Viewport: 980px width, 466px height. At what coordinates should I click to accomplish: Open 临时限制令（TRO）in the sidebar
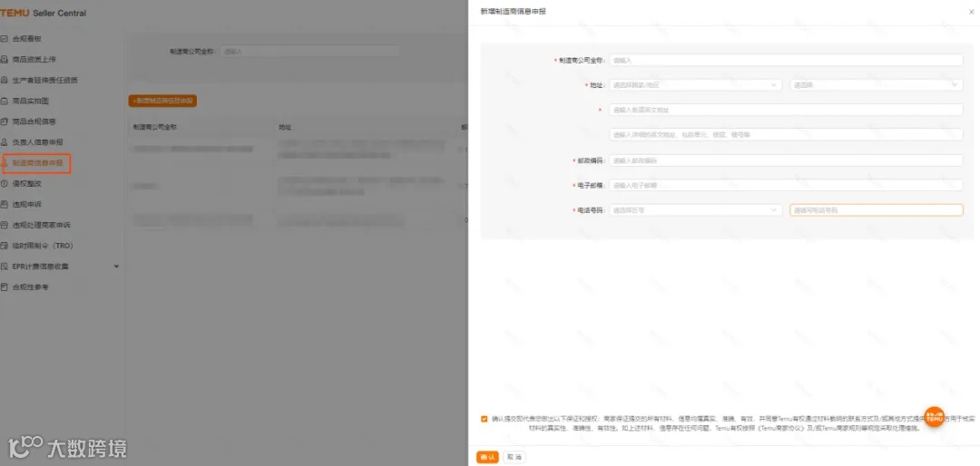43,246
